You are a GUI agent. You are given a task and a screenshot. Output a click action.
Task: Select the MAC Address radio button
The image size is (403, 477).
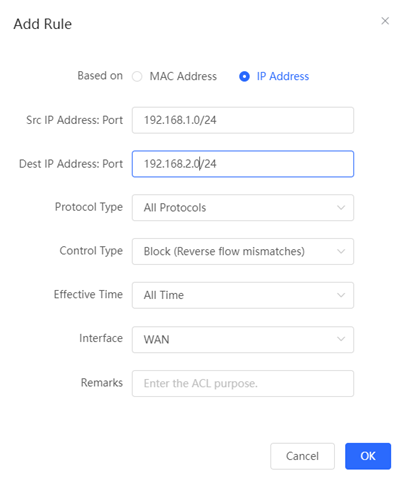[137, 76]
